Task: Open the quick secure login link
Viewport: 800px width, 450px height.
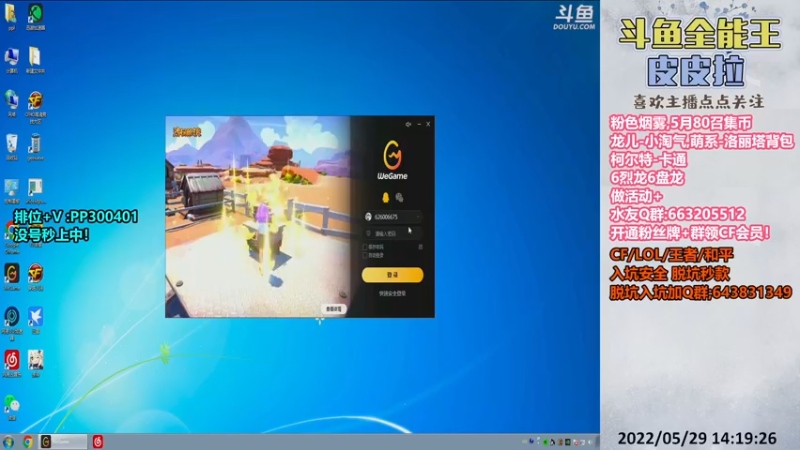Action: (x=392, y=293)
